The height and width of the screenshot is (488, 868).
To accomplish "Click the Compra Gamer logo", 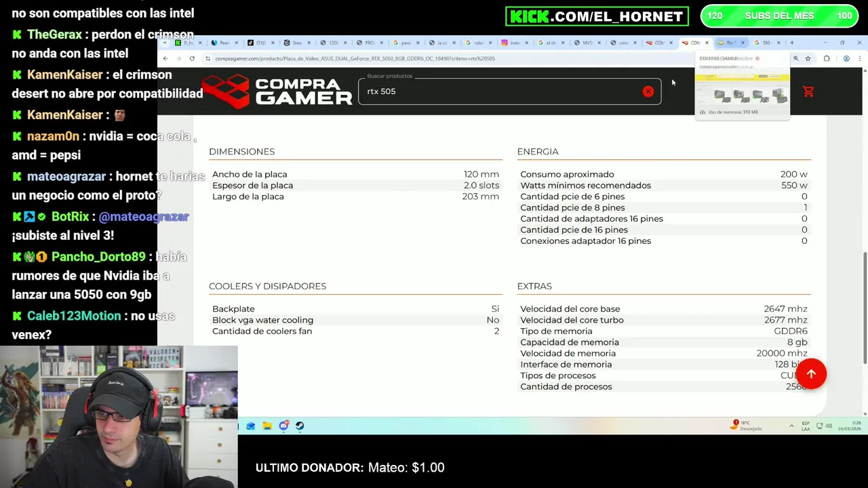I will point(277,91).
